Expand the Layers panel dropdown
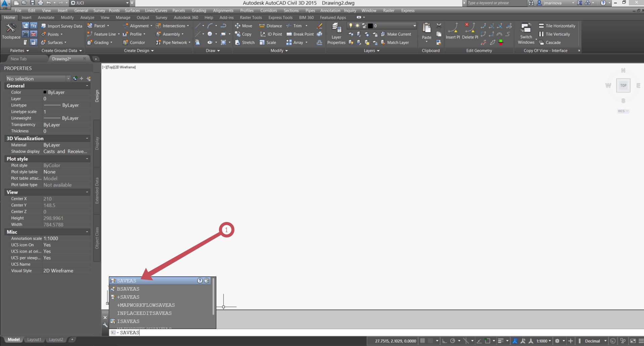The width and height of the screenshot is (644, 346). pos(372,51)
